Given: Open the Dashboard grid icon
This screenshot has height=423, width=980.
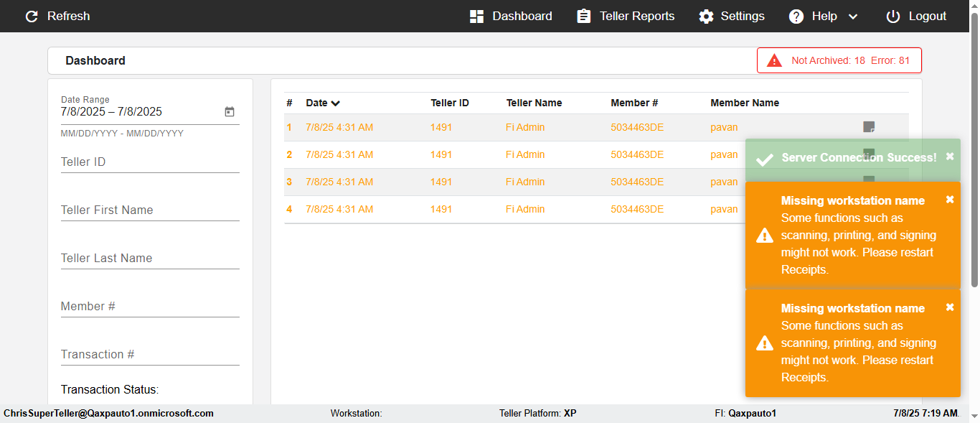Looking at the screenshot, I should coord(476,17).
